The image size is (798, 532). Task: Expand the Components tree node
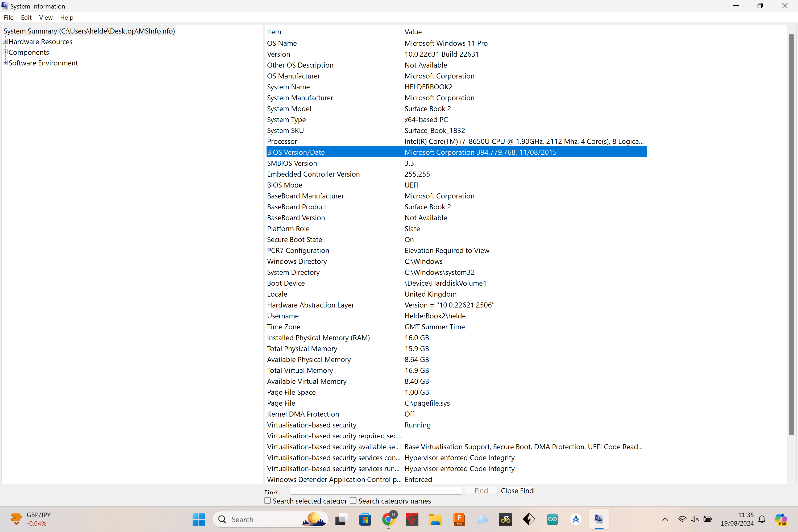tap(5, 52)
